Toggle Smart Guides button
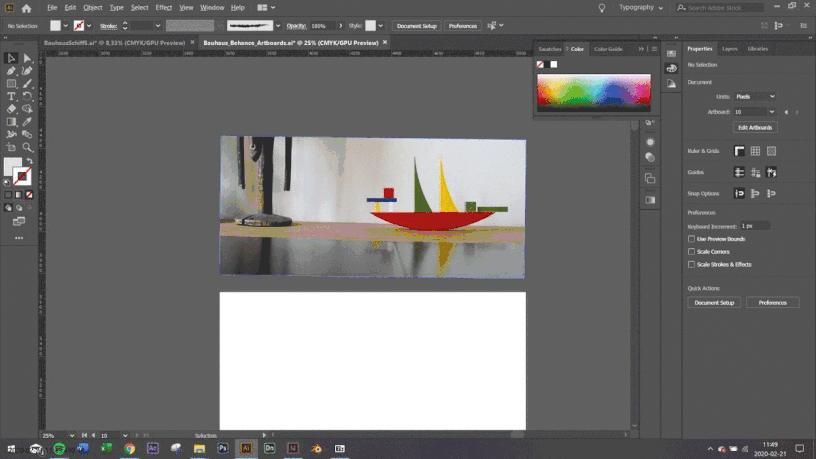 click(771, 172)
